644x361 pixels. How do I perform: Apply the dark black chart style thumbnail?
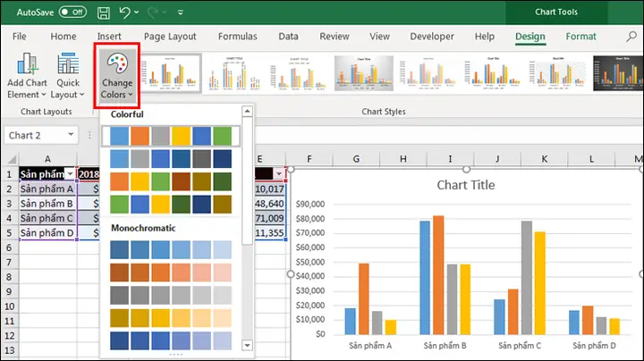pyautogui.click(x=618, y=73)
